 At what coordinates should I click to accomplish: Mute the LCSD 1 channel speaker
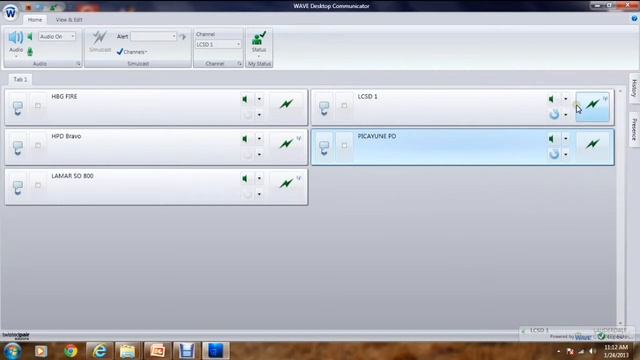tap(551, 99)
